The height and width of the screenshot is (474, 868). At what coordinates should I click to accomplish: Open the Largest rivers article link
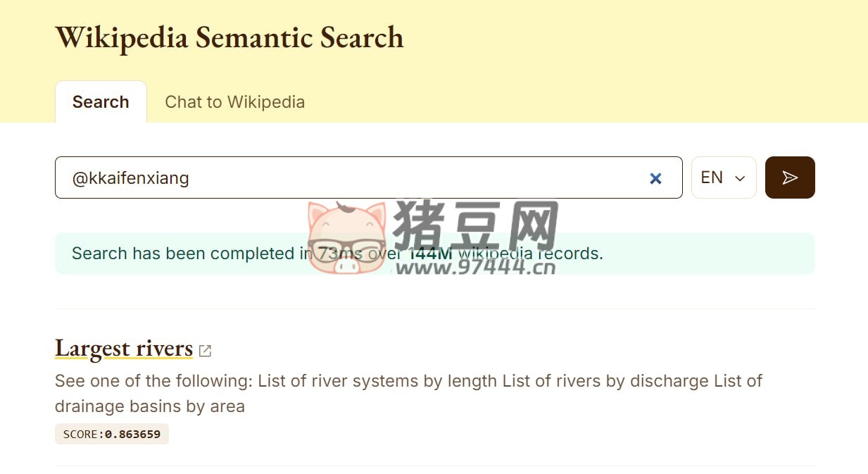pos(123,348)
